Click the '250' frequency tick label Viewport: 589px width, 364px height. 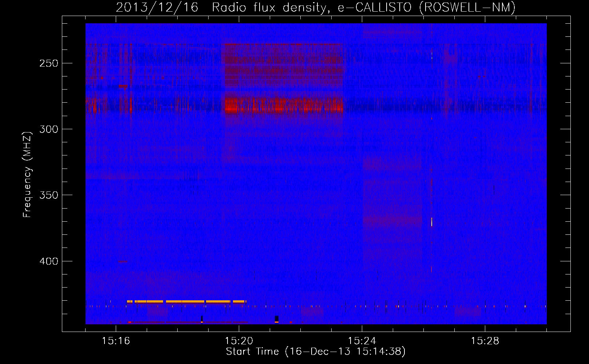(x=49, y=63)
